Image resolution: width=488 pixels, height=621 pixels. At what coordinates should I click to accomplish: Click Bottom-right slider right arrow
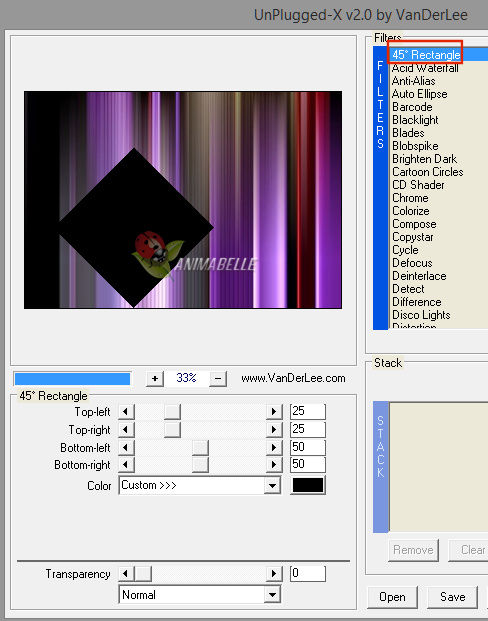pos(274,465)
